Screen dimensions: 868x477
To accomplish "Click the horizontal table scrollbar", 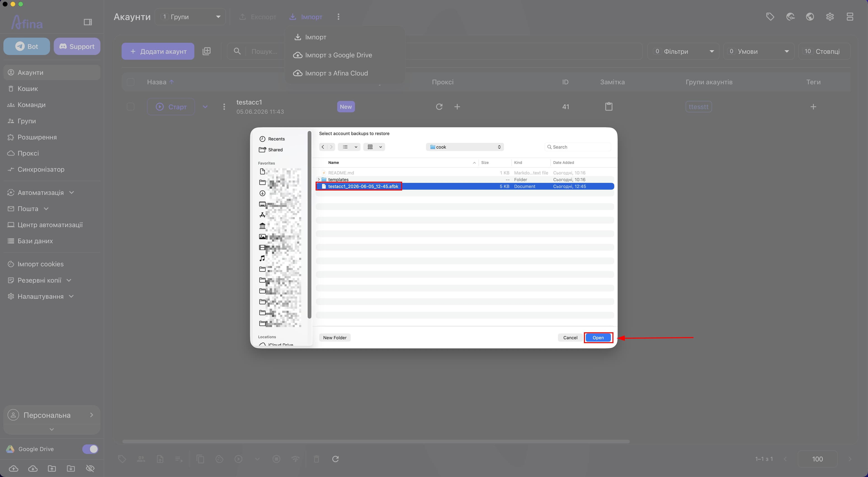I will [376, 441].
